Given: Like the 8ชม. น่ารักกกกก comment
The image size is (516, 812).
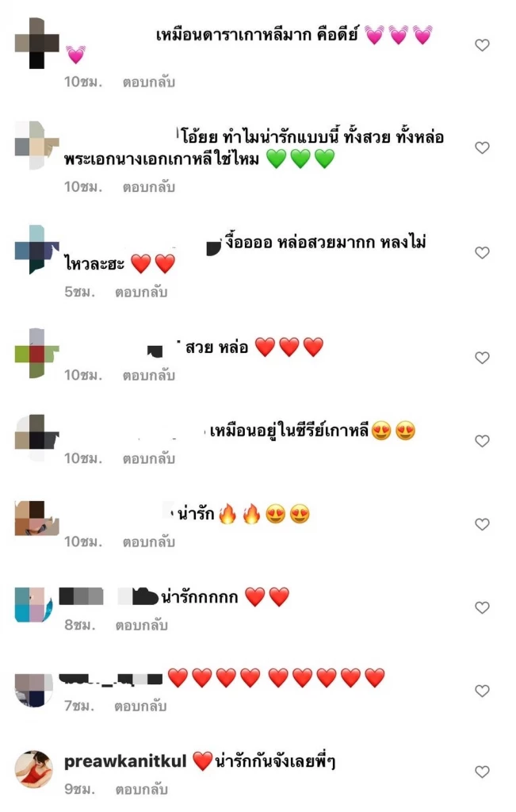Looking at the screenshot, I should 482,607.
